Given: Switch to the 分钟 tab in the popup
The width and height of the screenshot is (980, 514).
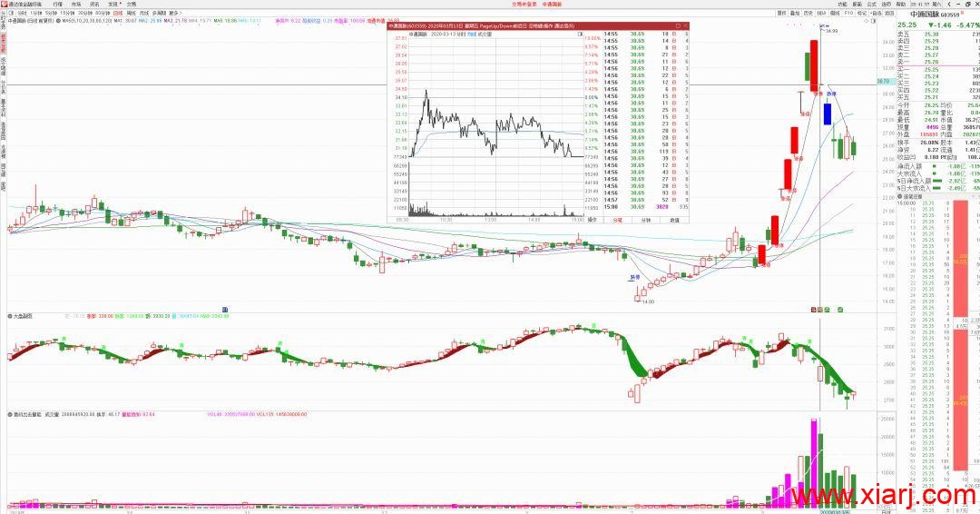Looking at the screenshot, I should click(x=646, y=220).
